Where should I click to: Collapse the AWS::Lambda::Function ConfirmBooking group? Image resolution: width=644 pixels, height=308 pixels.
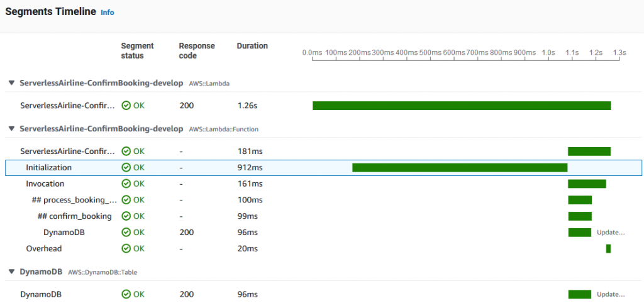(11, 129)
